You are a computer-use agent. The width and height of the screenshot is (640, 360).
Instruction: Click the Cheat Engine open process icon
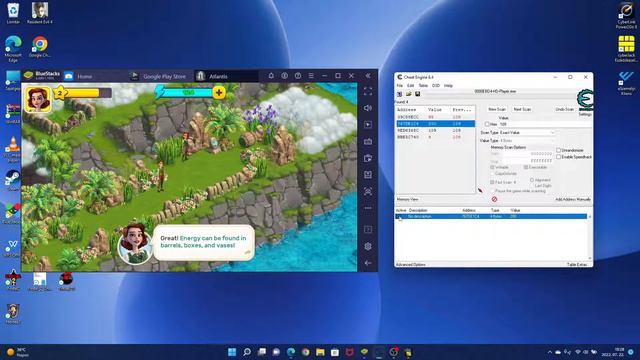[400, 94]
